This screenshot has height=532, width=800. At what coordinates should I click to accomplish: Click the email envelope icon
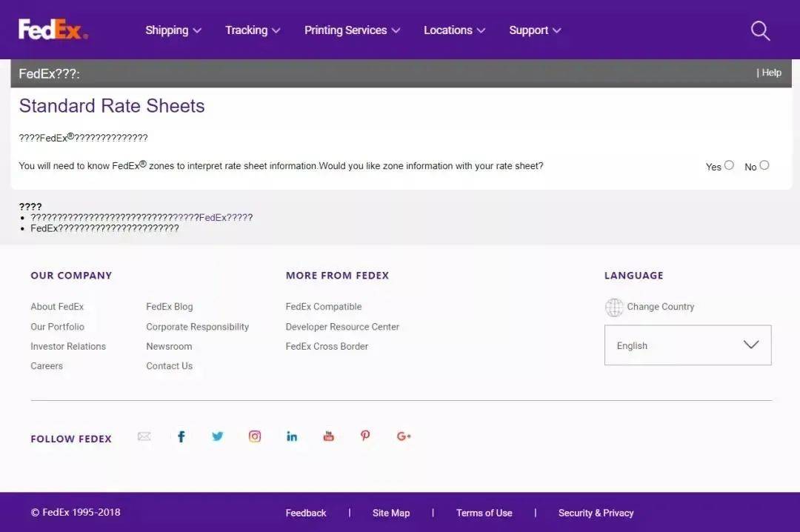point(144,436)
